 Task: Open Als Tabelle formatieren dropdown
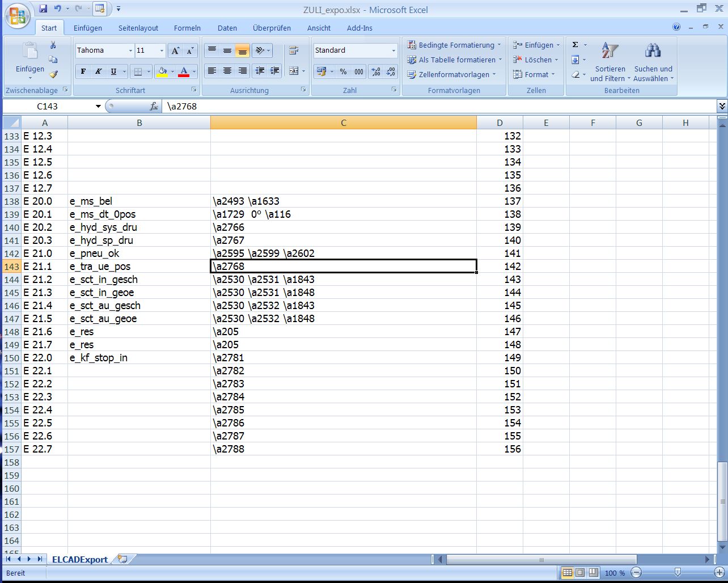click(x=455, y=60)
